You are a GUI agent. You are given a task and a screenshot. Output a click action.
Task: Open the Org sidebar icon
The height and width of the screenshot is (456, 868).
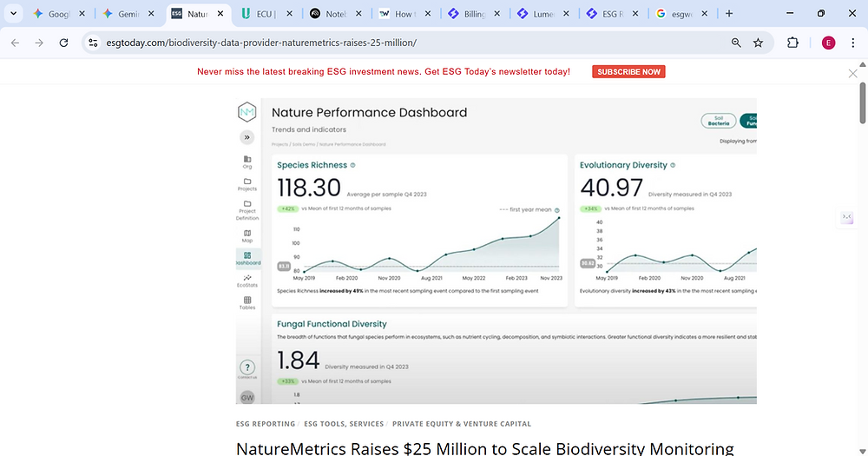click(x=247, y=162)
